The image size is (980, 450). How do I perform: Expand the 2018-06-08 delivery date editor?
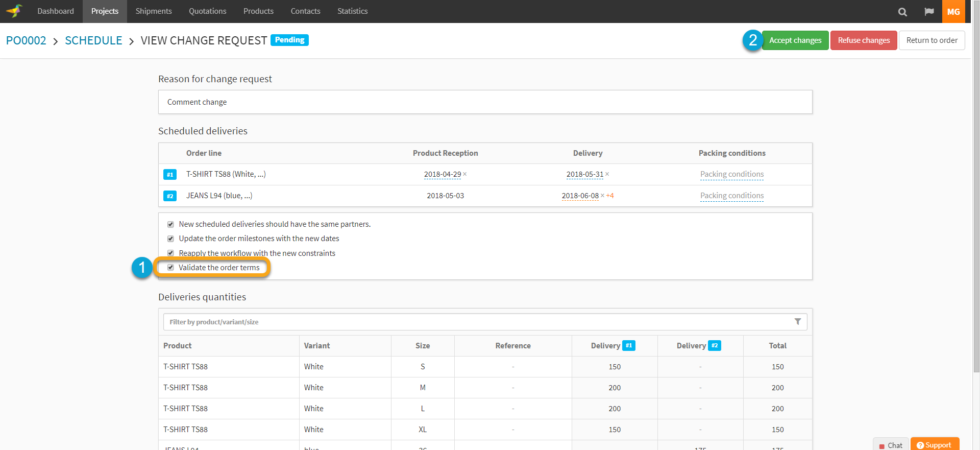pos(580,196)
